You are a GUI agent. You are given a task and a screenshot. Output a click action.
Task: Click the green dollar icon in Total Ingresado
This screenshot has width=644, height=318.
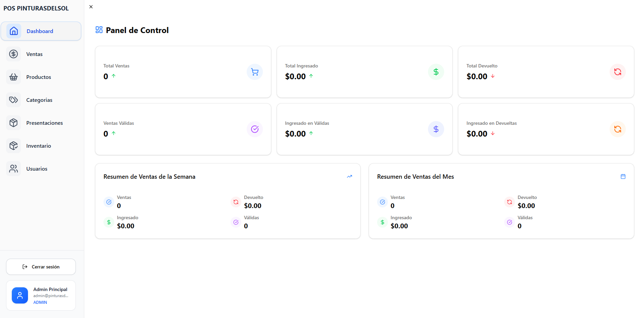tap(436, 72)
